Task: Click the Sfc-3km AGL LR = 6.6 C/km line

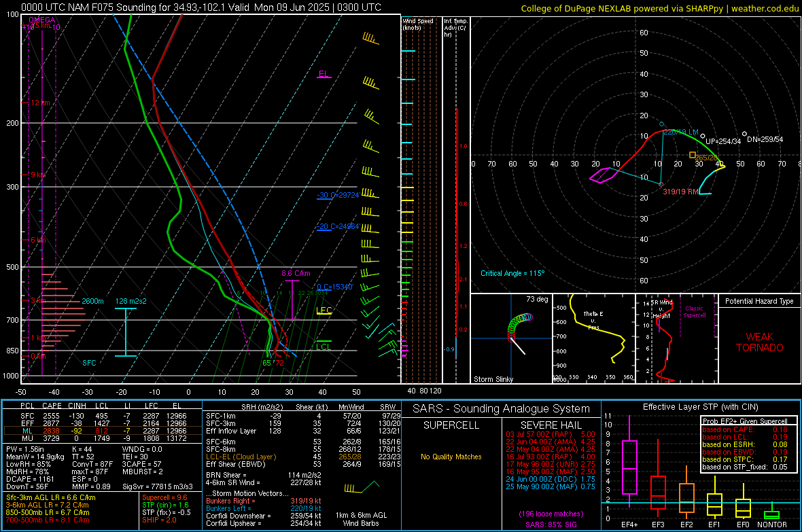Action: (51, 497)
